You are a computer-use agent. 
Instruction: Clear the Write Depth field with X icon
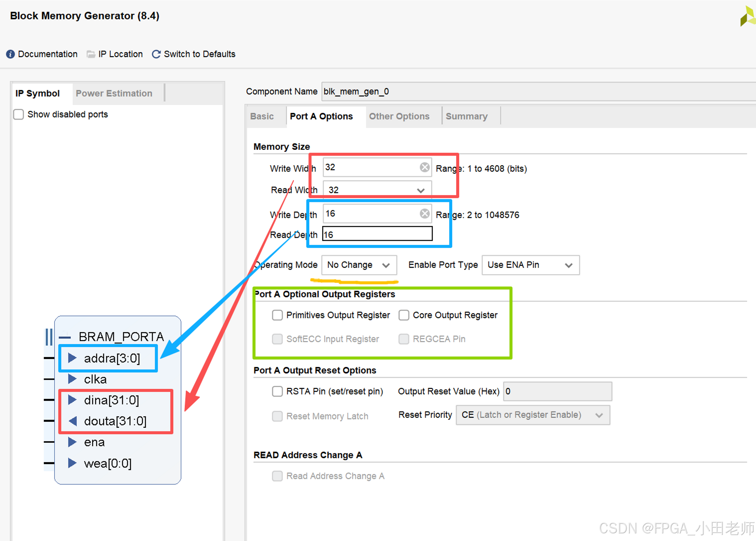[x=424, y=214]
